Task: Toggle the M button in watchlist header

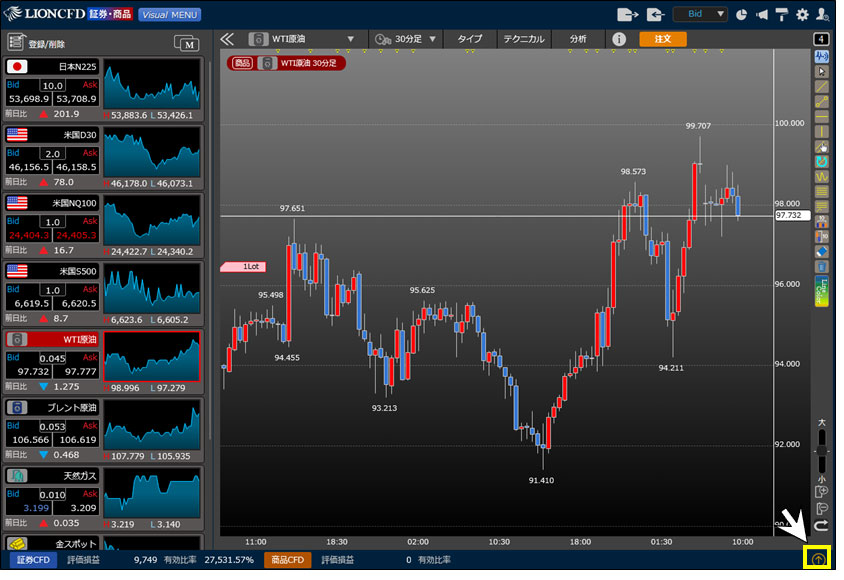Action: pos(186,43)
